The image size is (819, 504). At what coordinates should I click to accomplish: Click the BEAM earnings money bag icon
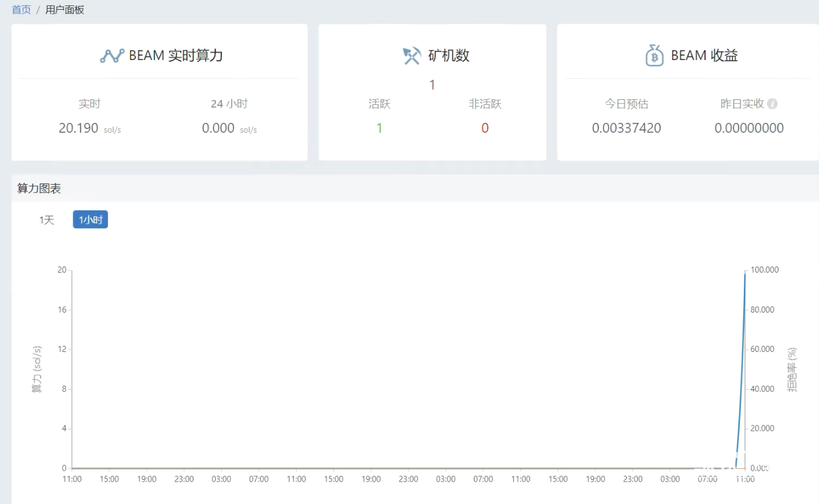[654, 56]
